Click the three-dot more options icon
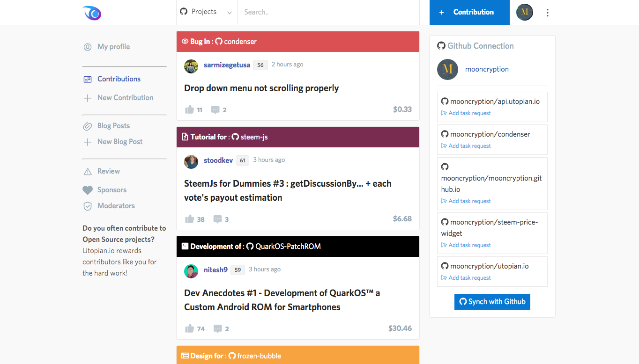 [548, 13]
